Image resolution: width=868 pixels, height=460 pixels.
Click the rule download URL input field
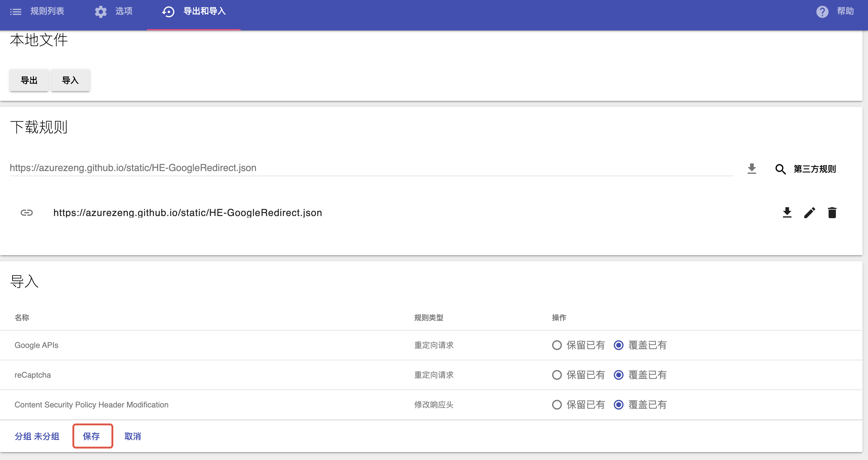[x=371, y=168]
